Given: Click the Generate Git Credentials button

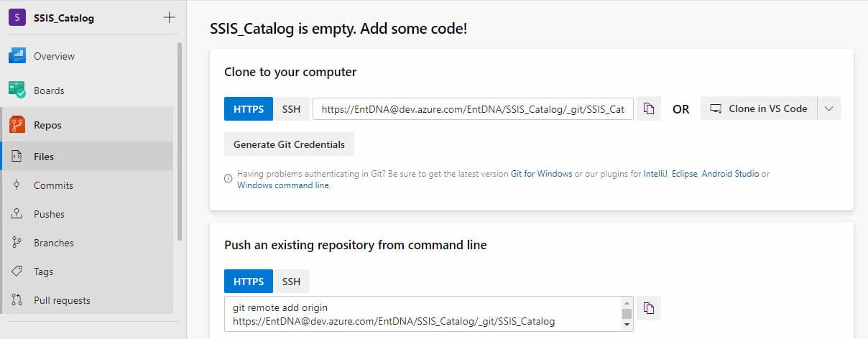Looking at the screenshot, I should [289, 144].
